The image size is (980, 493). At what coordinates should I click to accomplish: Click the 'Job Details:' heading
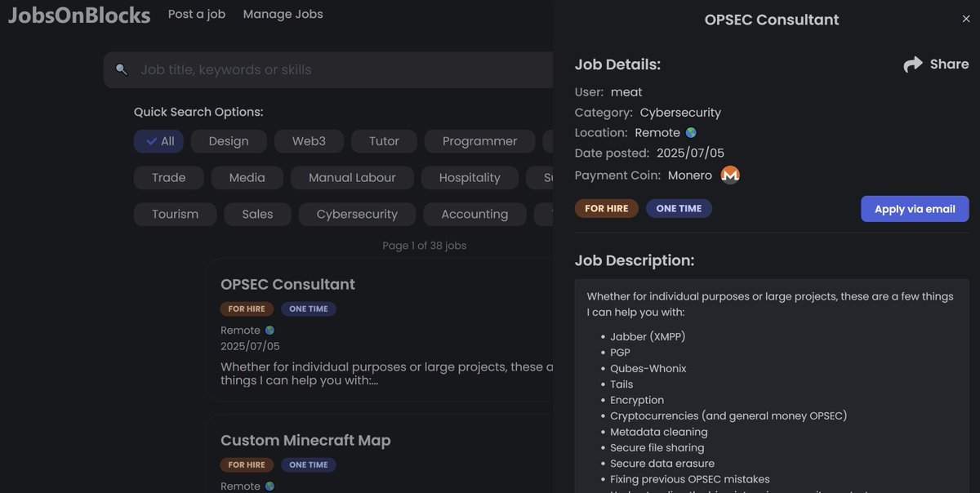617,64
